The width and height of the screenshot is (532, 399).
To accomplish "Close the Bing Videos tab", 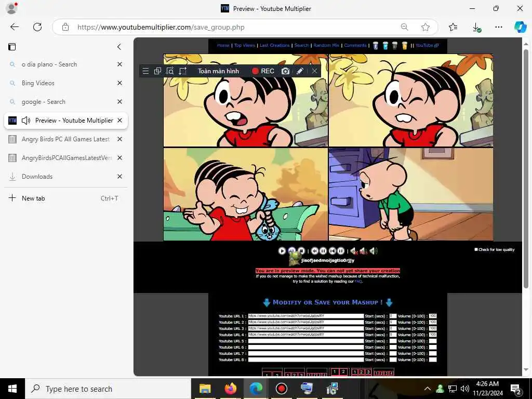I will coord(120,83).
